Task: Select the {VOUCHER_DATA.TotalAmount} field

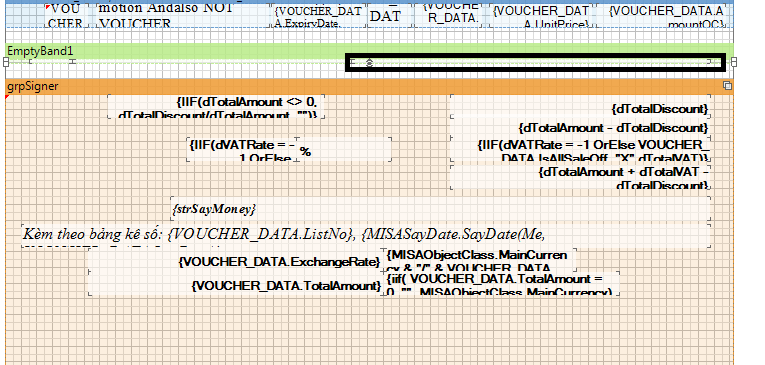Action: [236, 284]
